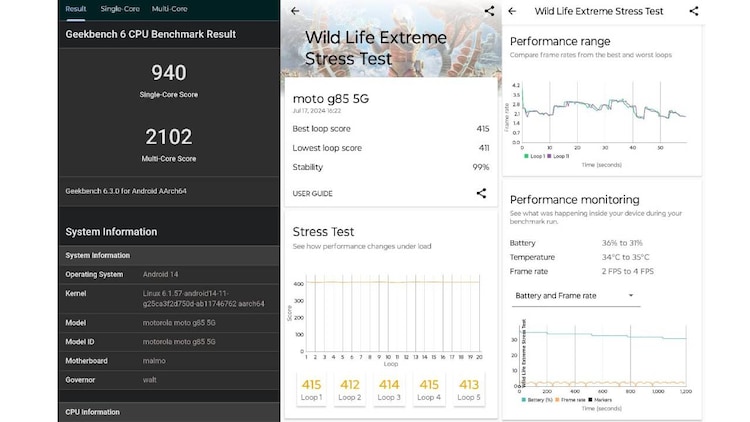Select the Result tab

tap(75, 9)
